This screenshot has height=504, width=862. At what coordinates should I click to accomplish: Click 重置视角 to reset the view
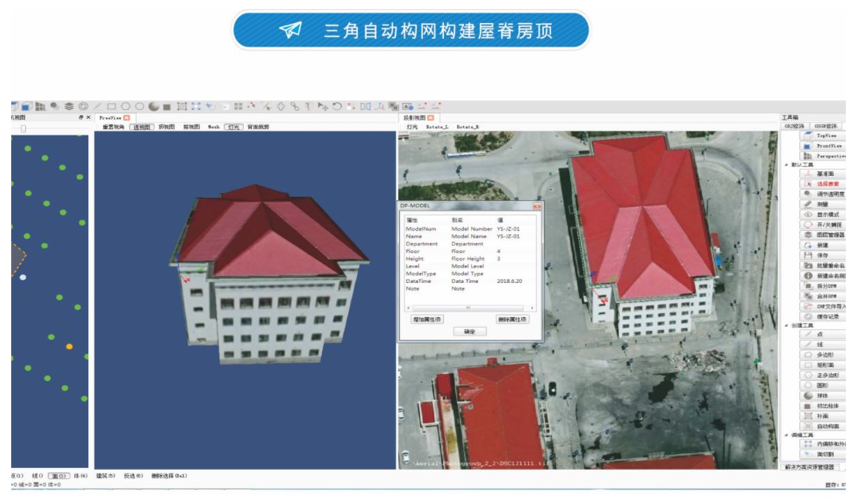point(114,127)
